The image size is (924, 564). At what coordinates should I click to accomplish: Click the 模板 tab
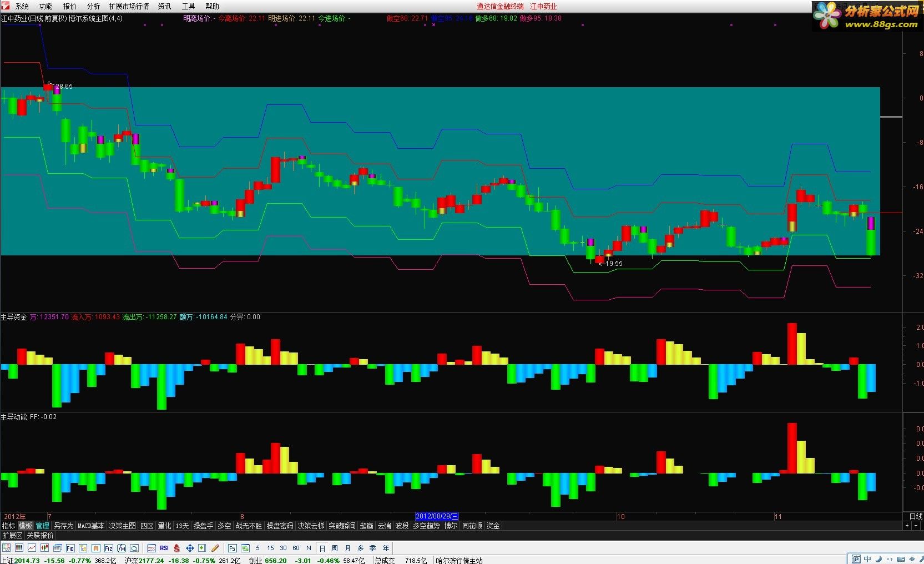pyautogui.click(x=26, y=526)
